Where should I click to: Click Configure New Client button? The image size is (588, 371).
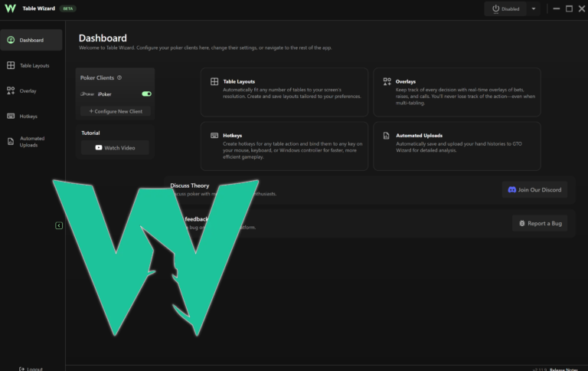pos(116,111)
